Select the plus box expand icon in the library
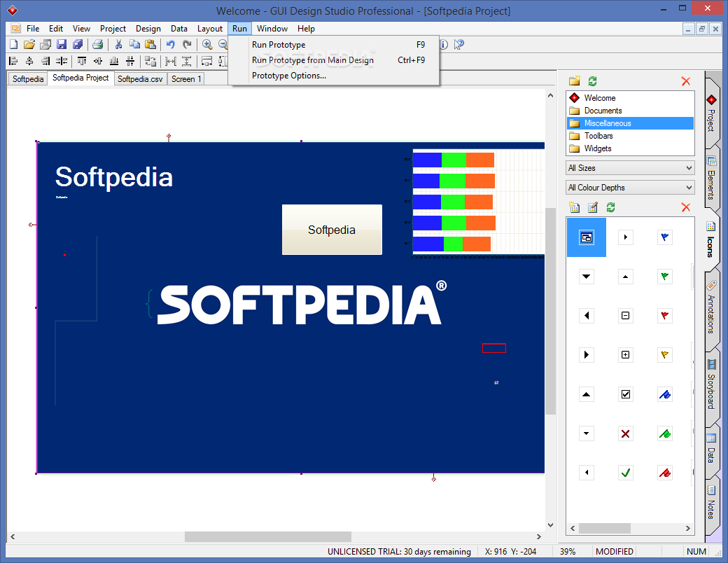Screen dimensions: 728x563 (x=626, y=355)
